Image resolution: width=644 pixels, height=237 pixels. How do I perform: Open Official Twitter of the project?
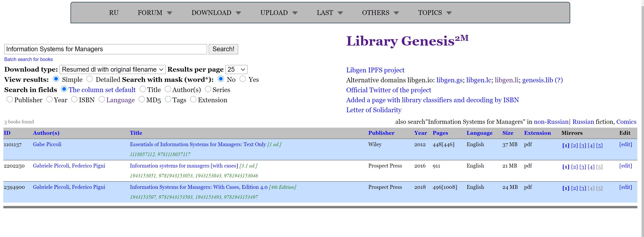click(388, 90)
